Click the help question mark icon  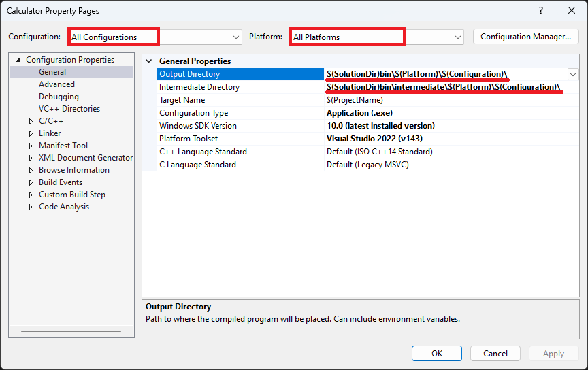541,10
